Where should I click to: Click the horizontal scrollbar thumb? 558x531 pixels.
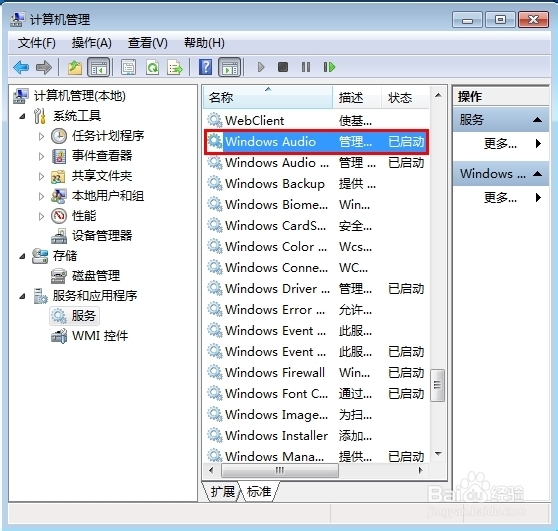tap(280, 470)
